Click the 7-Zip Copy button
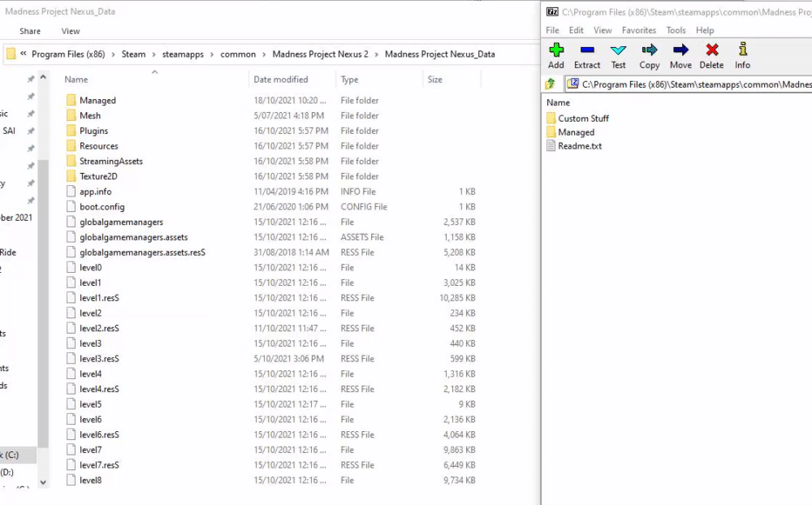The image size is (812, 505). [650, 56]
